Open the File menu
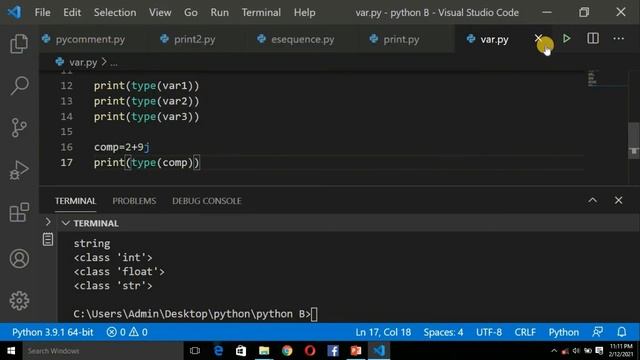The height and width of the screenshot is (360, 640). (x=42, y=13)
